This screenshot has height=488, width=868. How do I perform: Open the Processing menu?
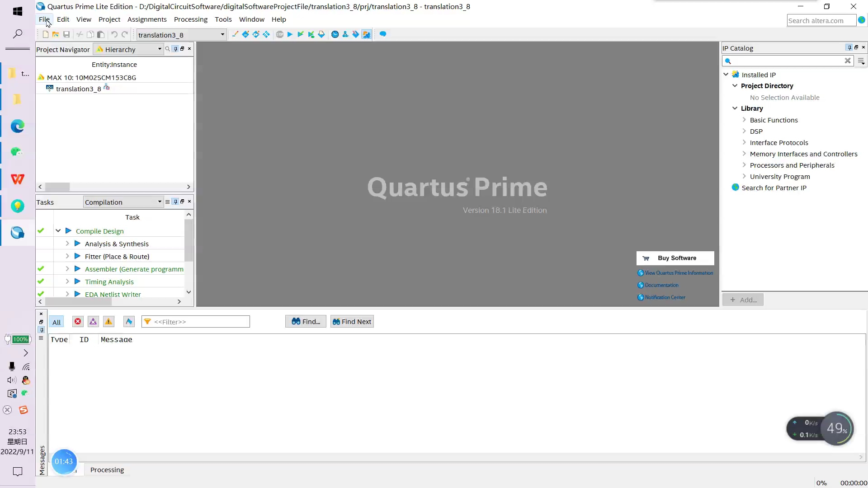pyautogui.click(x=191, y=19)
